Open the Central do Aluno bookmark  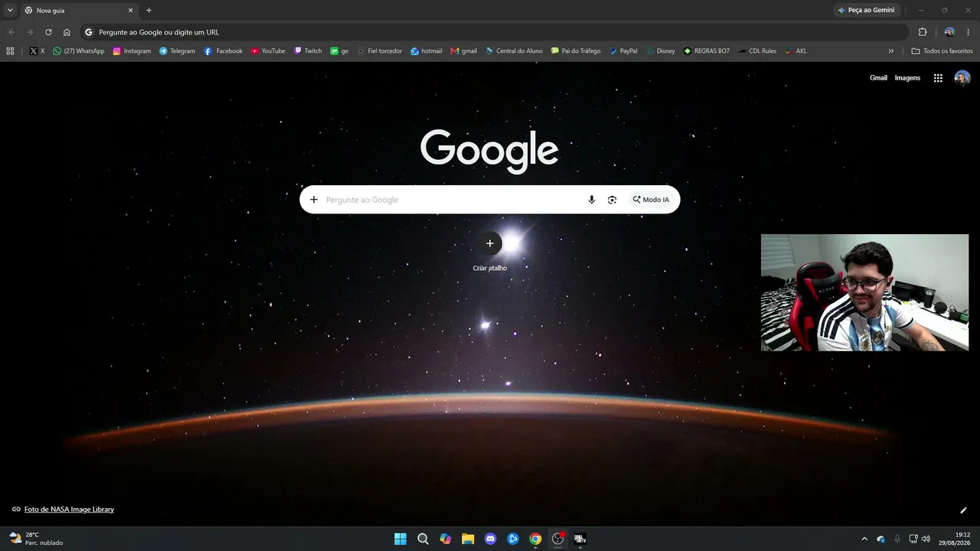coord(514,51)
